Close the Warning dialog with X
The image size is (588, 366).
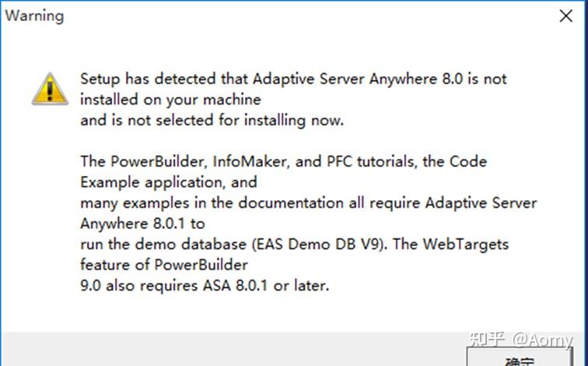(566, 16)
